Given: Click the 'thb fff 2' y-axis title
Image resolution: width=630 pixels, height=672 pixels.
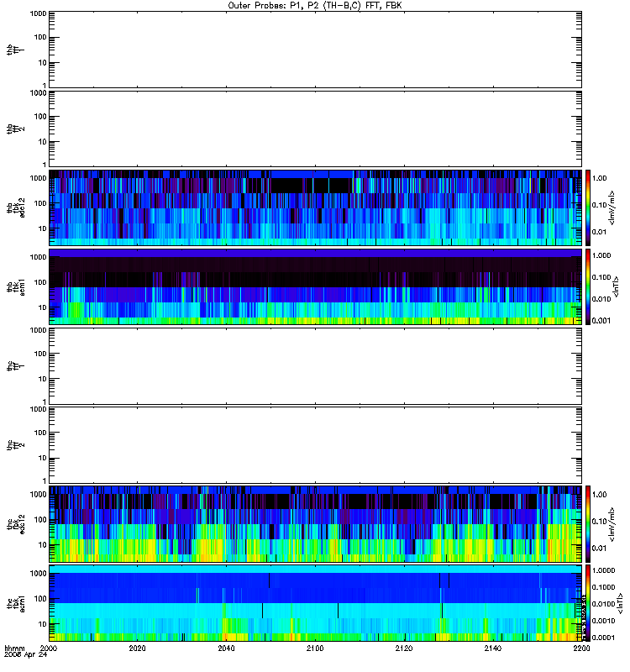Looking at the screenshot, I should click(x=16, y=129).
